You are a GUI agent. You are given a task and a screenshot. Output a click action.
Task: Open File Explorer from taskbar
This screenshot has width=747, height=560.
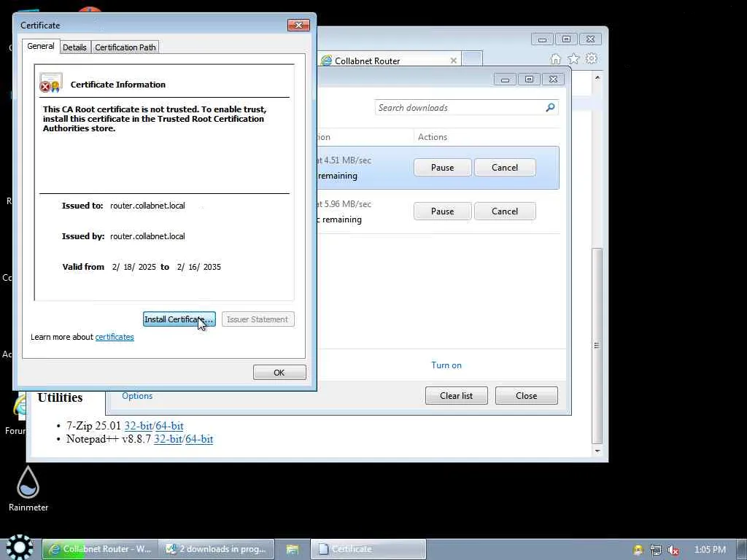[292, 549]
